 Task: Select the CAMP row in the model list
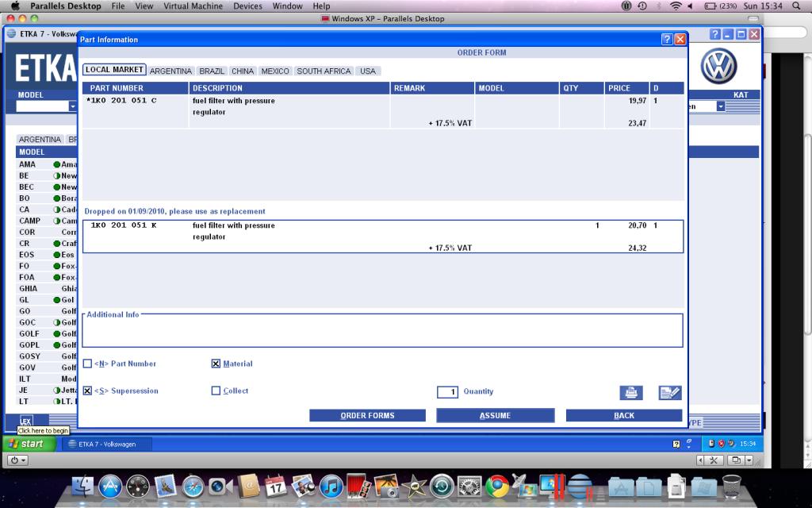pos(48,221)
